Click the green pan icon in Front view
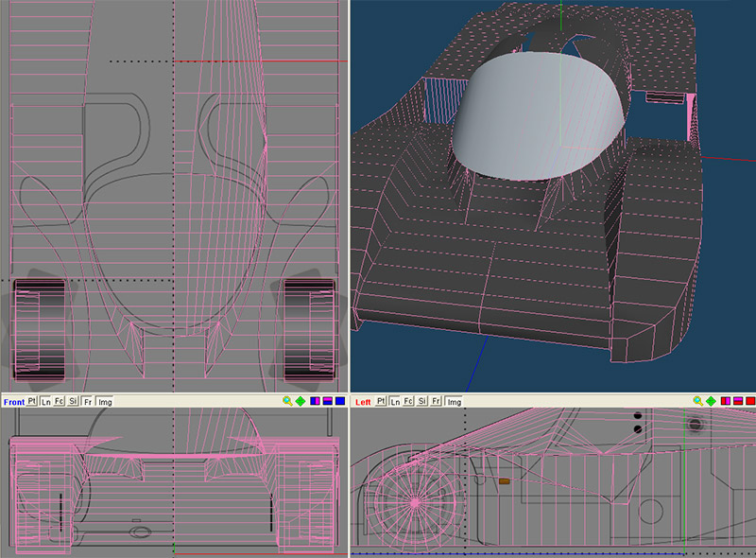 point(300,402)
